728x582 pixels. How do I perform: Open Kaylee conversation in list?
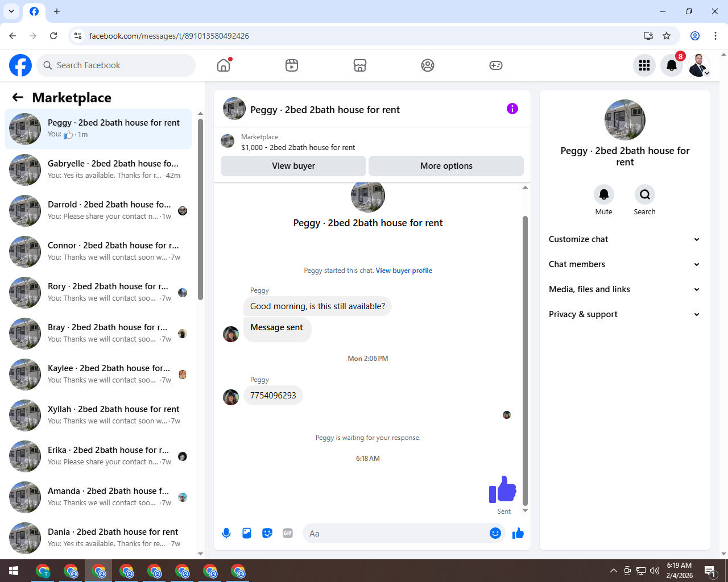[x=98, y=375]
